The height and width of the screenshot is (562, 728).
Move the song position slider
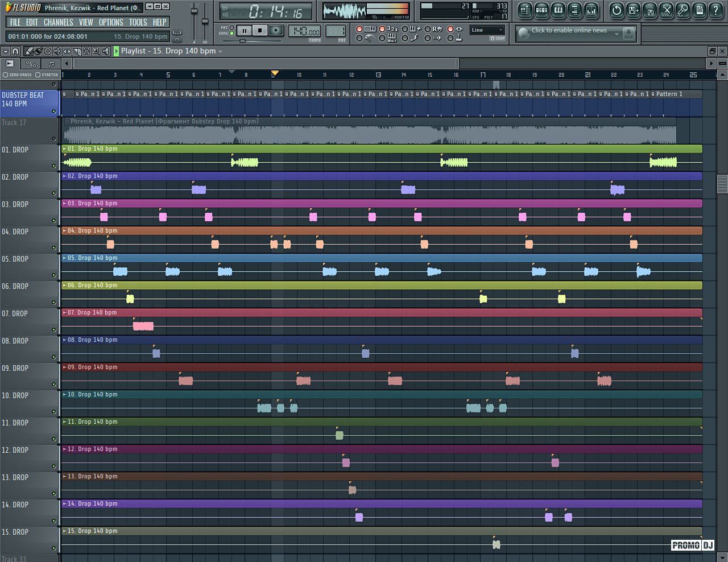[x=242, y=41]
